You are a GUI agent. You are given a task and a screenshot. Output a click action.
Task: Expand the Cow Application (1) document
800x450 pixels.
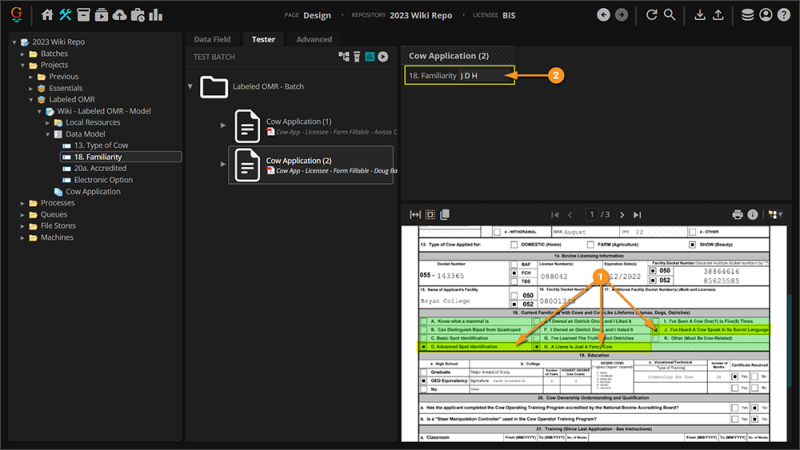click(223, 125)
